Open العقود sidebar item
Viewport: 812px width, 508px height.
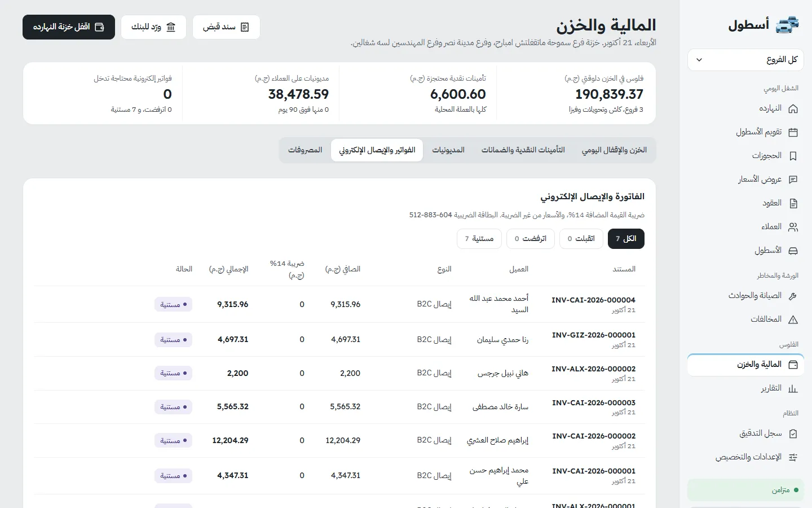(x=745, y=203)
